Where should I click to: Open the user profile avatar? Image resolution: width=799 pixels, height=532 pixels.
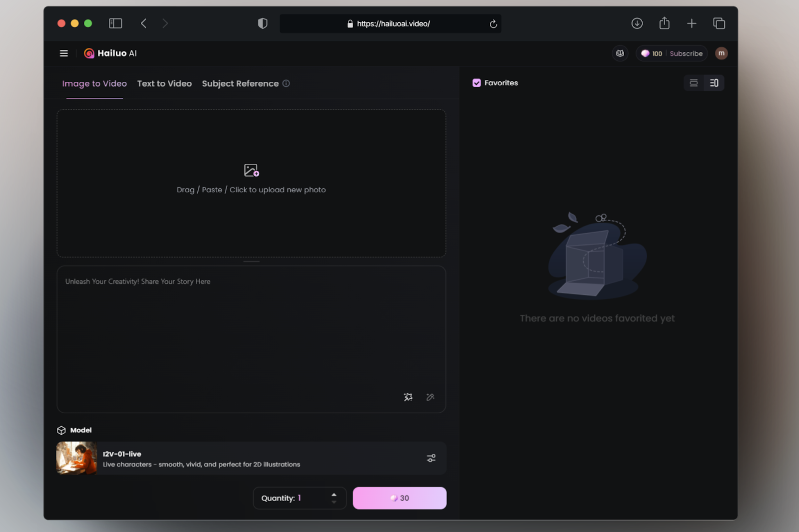coord(721,53)
